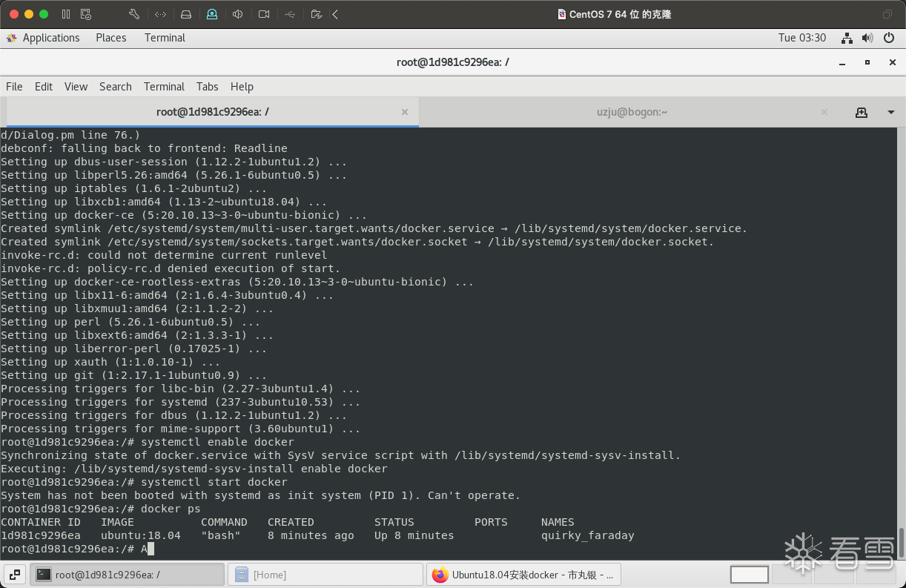Open the VM snapshot manager icon
This screenshot has width=906, height=588.
86,14
